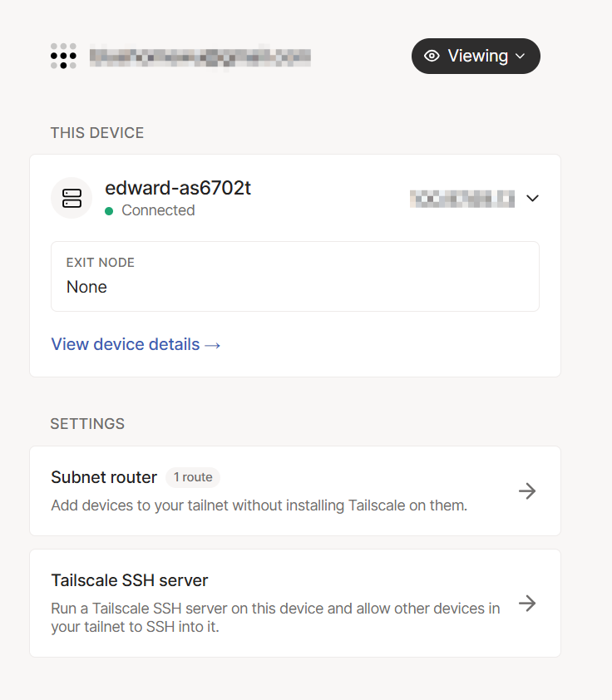Click the eye icon in Viewing button
The width and height of the screenshot is (612, 700).
[x=432, y=56]
